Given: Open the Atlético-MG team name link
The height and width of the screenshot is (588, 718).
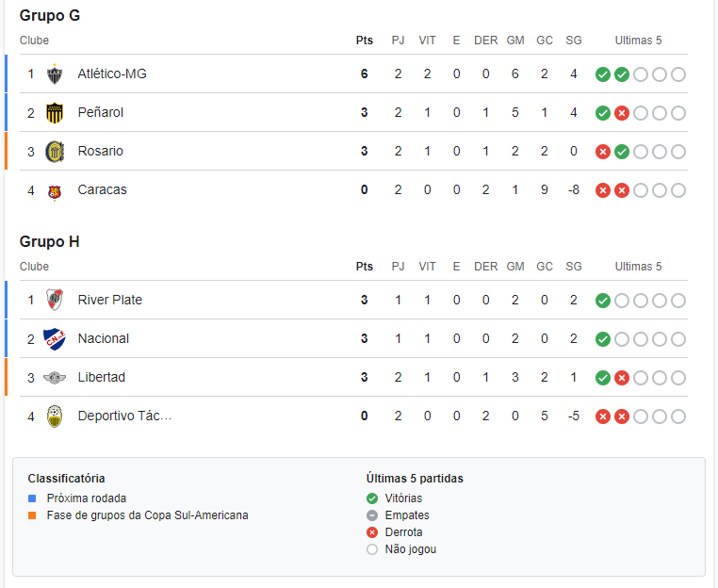Looking at the screenshot, I should point(112,73).
